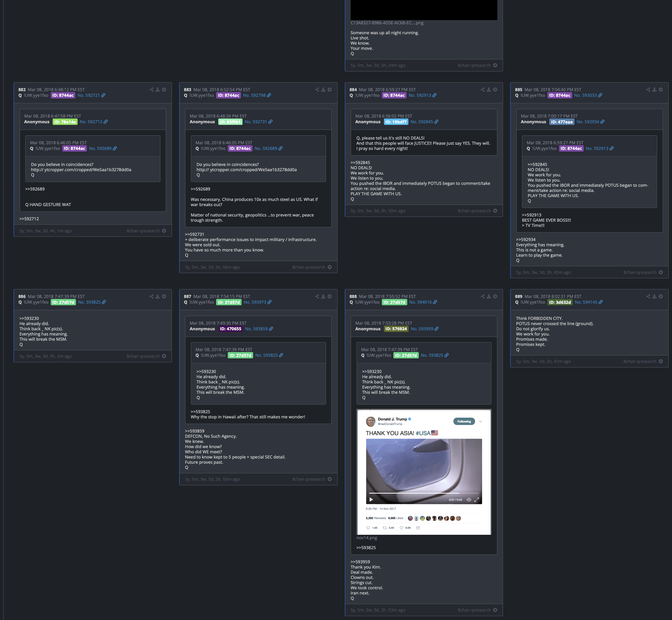Click the download icon on post 884
672x620 pixels.
point(489,89)
